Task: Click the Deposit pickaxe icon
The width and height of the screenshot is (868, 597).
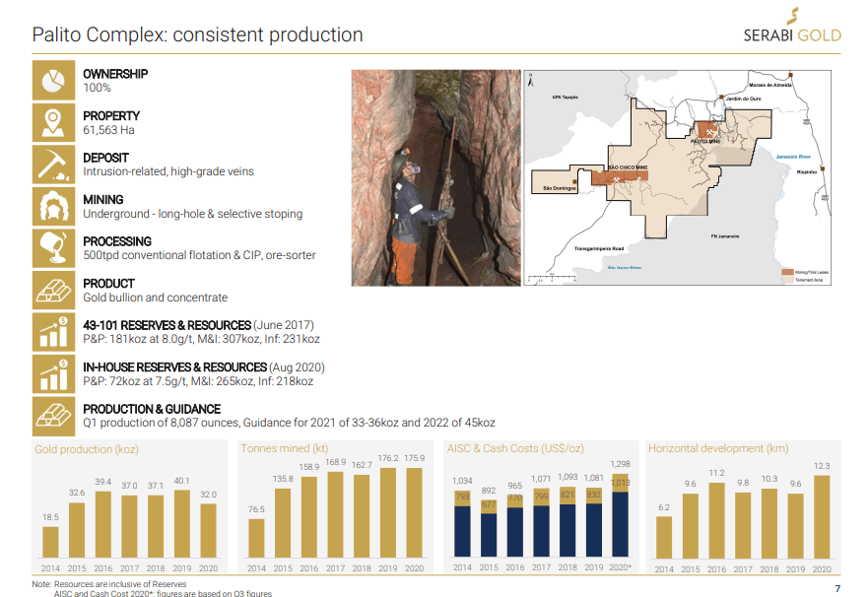Action: tap(53, 165)
